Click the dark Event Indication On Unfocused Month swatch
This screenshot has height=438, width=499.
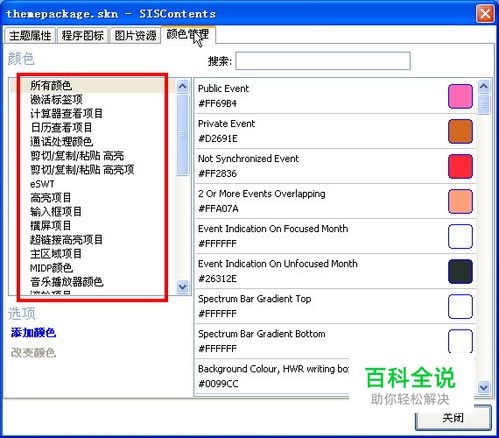[x=460, y=271]
